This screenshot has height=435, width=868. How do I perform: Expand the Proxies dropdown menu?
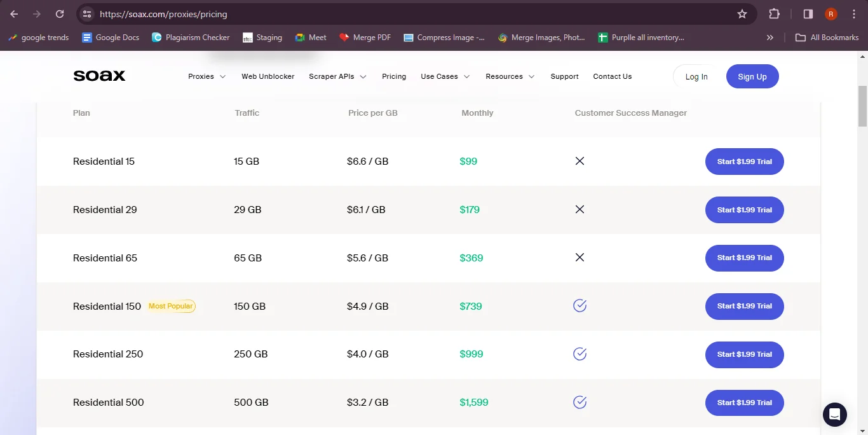207,76
